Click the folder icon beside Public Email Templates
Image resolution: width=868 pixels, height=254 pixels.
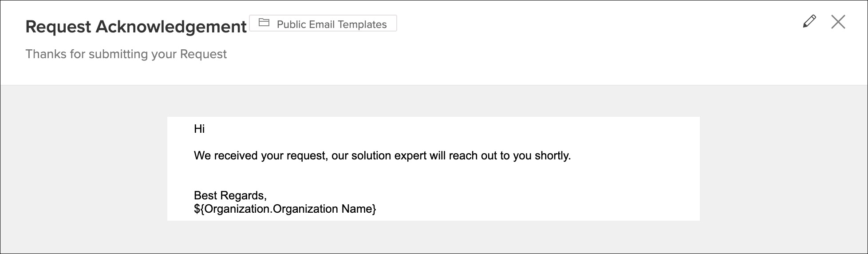[264, 23]
